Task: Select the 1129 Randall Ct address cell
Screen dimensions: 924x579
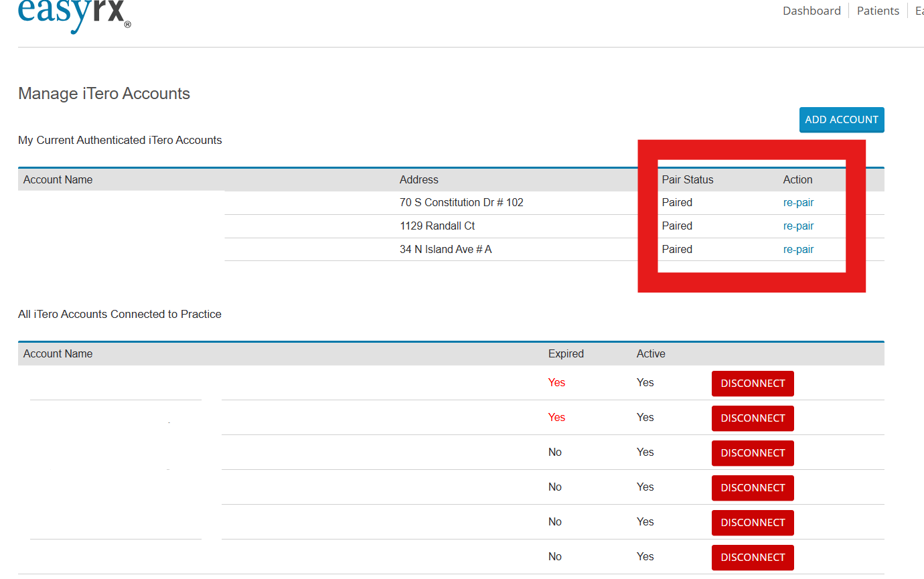Action: tap(437, 226)
